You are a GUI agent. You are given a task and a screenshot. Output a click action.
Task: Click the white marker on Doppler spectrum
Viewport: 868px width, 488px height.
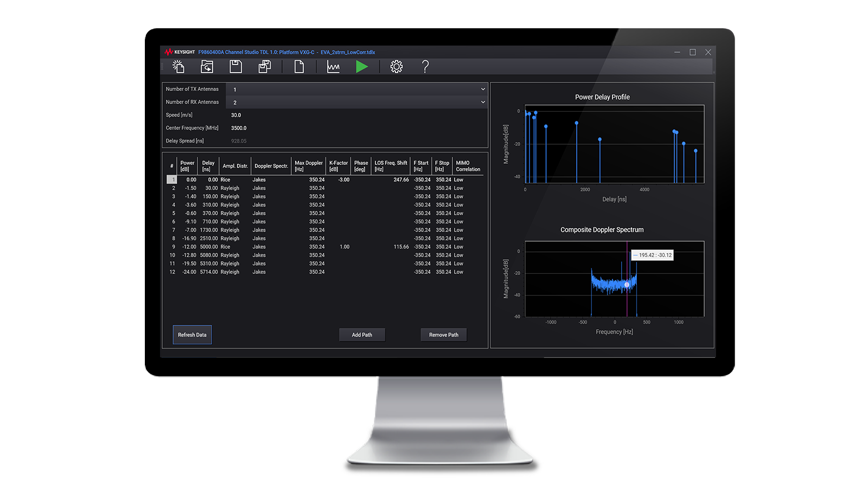pos(627,285)
